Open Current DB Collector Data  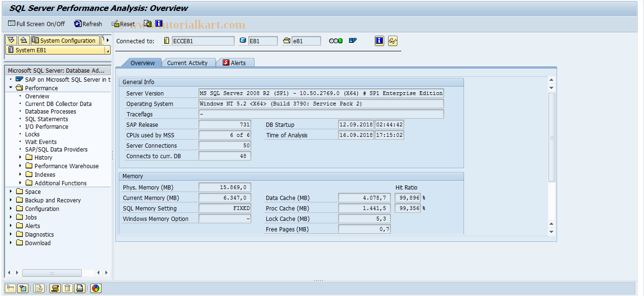pos(58,104)
